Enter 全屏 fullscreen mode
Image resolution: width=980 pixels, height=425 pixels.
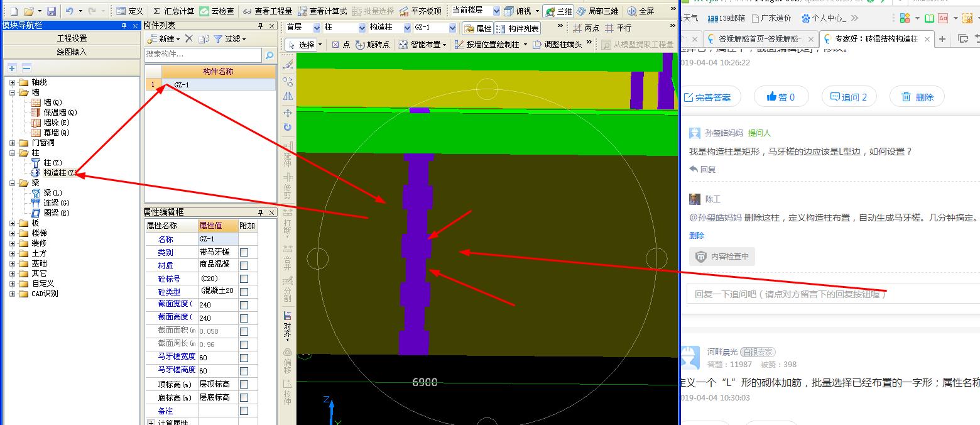pyautogui.click(x=641, y=11)
